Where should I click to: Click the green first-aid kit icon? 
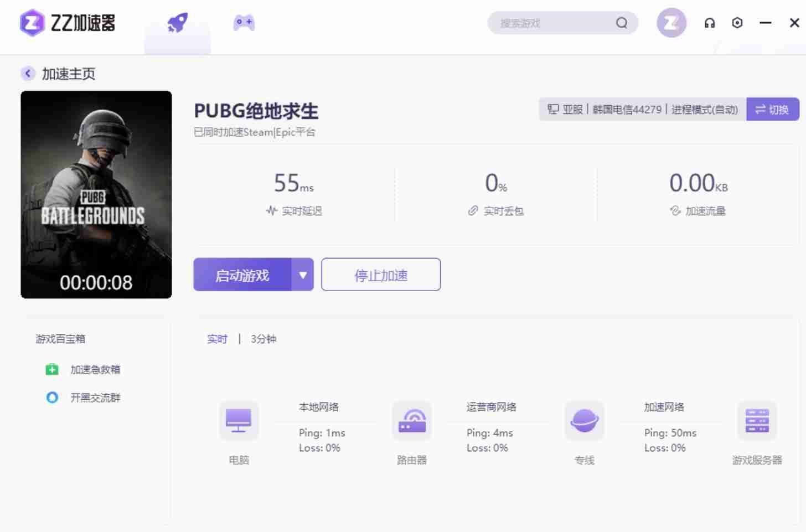coord(52,369)
